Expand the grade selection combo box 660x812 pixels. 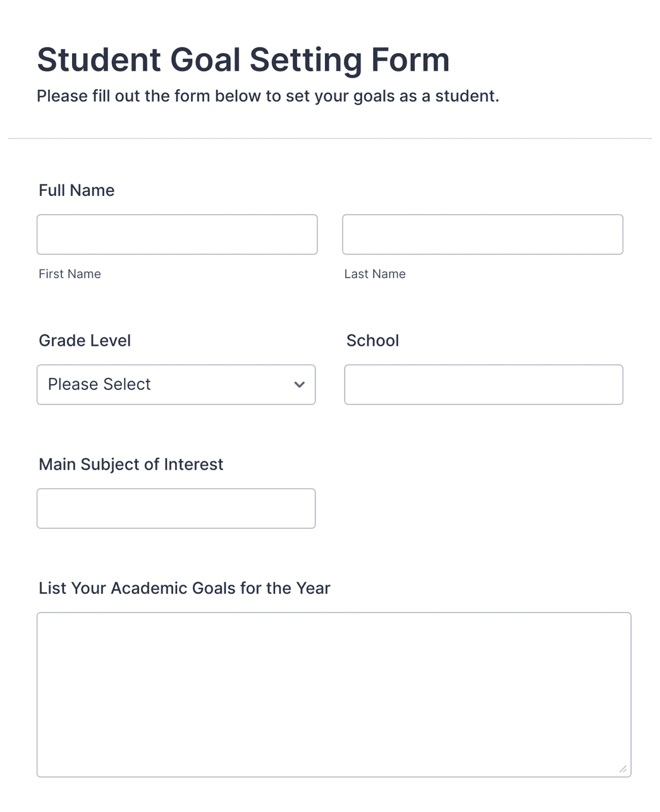[176, 384]
